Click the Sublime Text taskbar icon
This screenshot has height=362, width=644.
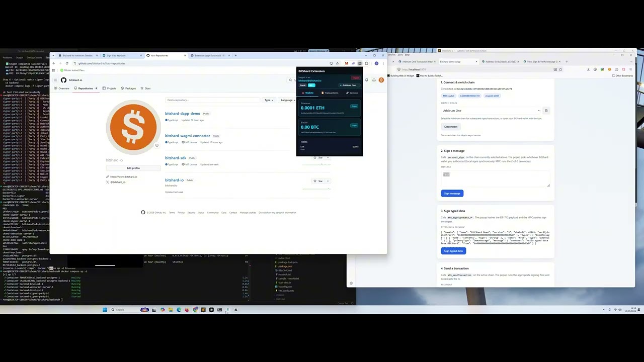coord(203,310)
